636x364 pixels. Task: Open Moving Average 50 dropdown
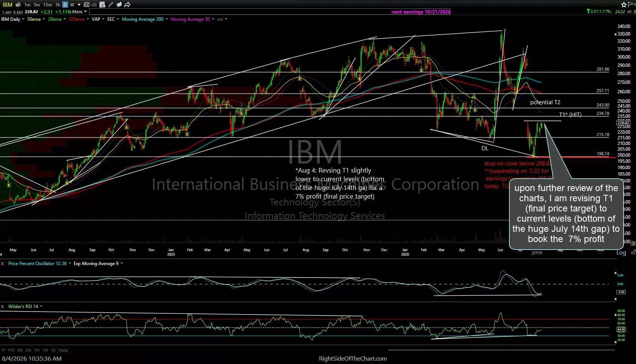click(x=213, y=19)
